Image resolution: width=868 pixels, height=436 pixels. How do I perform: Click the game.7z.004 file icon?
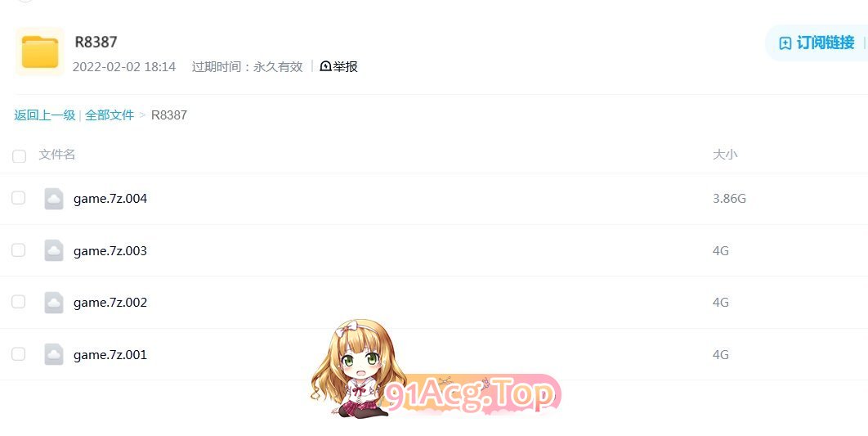tap(54, 198)
